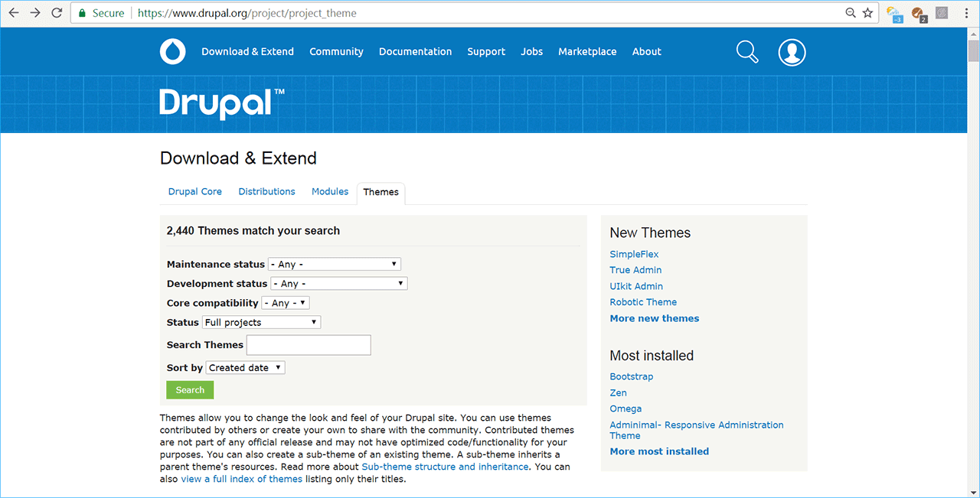Click the green Search button
The height and width of the screenshot is (498, 980).
click(190, 389)
